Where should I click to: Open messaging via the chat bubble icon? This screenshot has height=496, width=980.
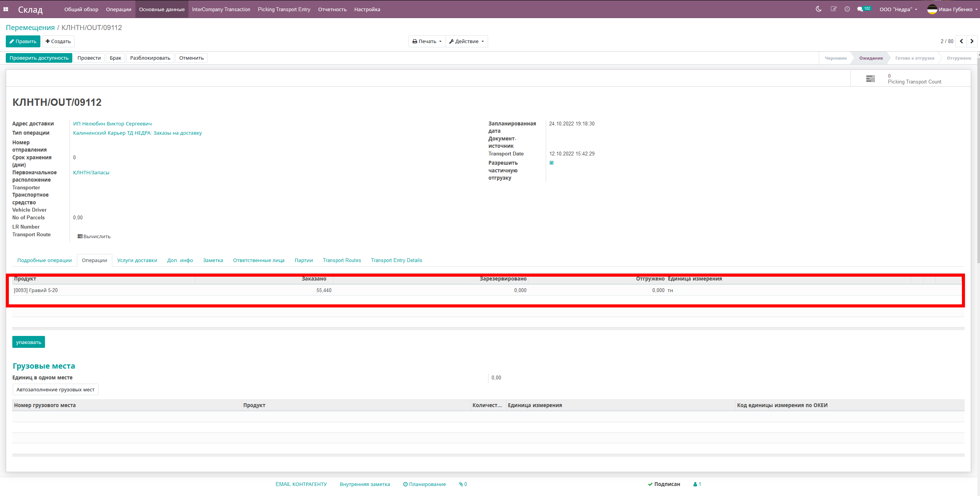[861, 9]
